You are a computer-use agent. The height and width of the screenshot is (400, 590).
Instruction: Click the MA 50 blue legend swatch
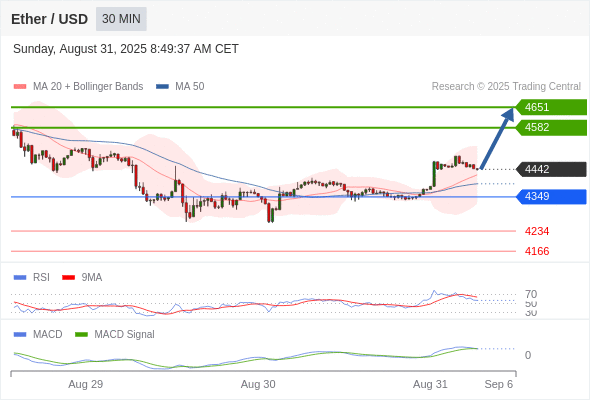coord(162,87)
